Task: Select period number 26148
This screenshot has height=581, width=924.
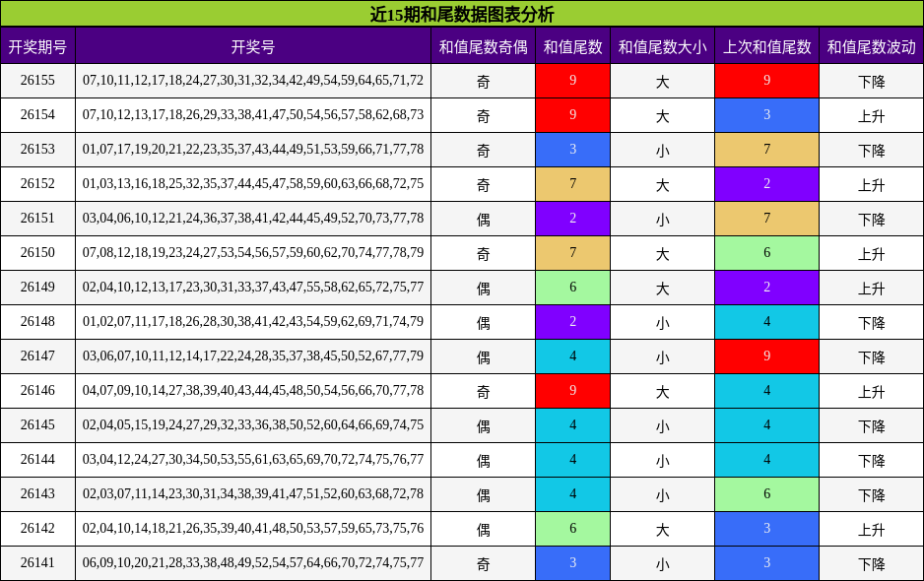Action: pos(37,322)
